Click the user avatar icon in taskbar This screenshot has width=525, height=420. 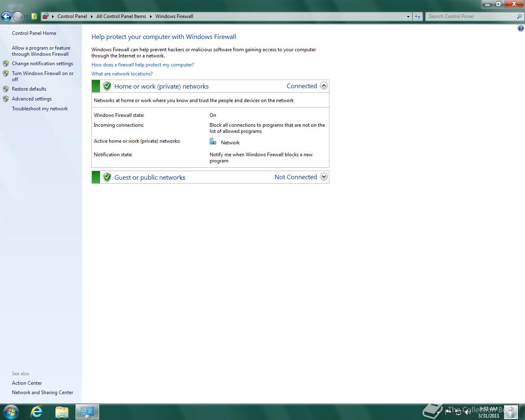tap(511, 412)
